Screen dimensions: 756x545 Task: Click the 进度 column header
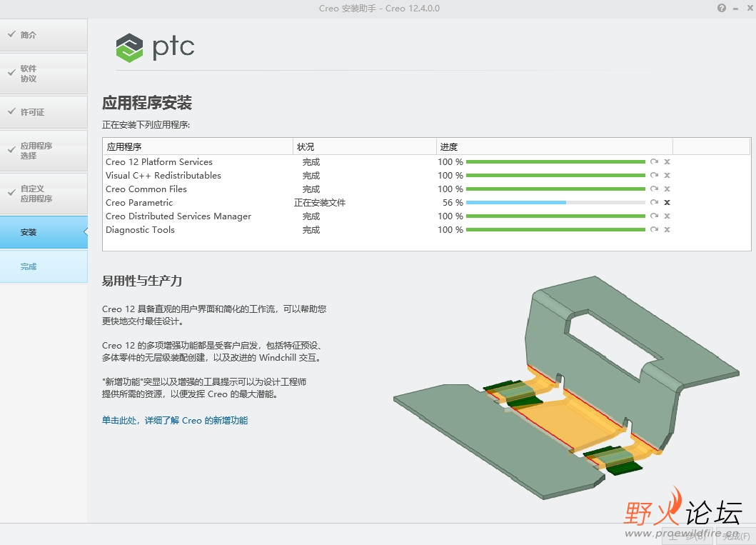coord(555,146)
